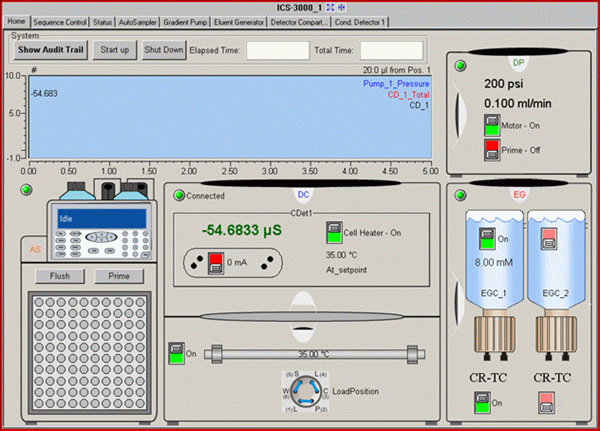Switch to Cond. Detector 1 tab
Viewport: 600px width, 431px height.
pos(360,22)
